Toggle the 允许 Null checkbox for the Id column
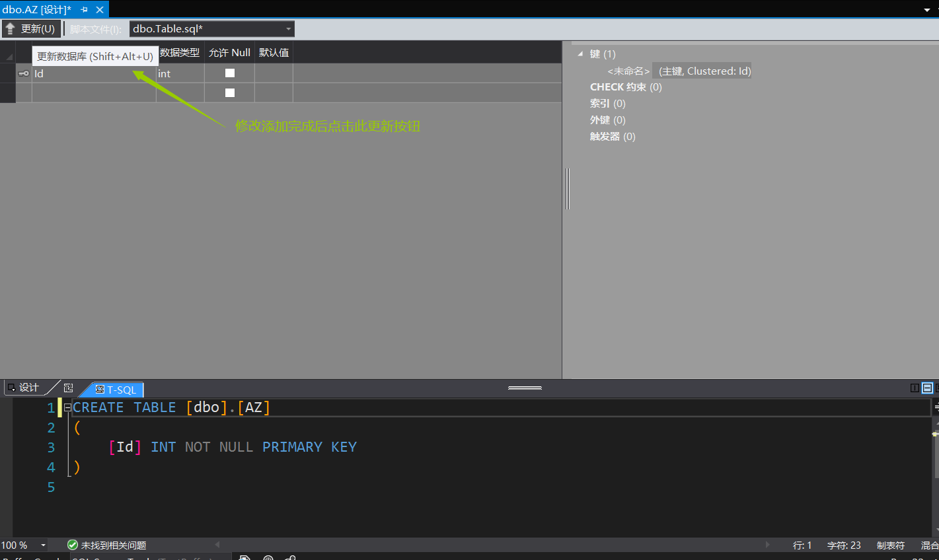The image size is (939, 560). coord(229,73)
